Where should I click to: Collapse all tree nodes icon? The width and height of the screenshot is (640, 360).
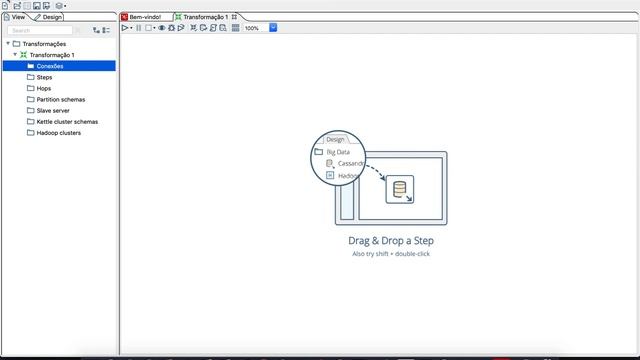pos(106,30)
